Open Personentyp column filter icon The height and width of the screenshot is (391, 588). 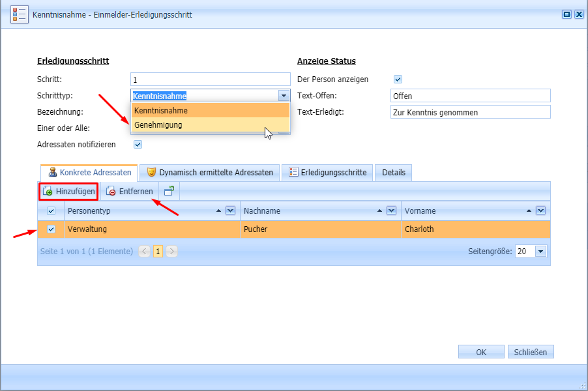230,210
